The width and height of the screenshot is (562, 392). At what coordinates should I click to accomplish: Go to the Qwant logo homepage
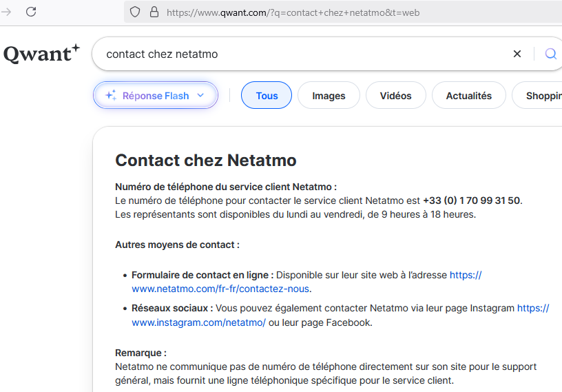pyautogui.click(x=41, y=54)
